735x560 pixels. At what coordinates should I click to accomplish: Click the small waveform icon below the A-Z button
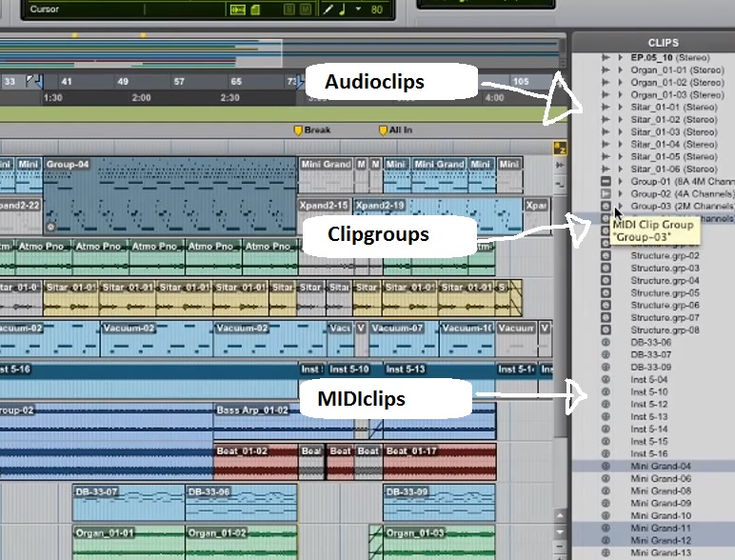pos(560,165)
